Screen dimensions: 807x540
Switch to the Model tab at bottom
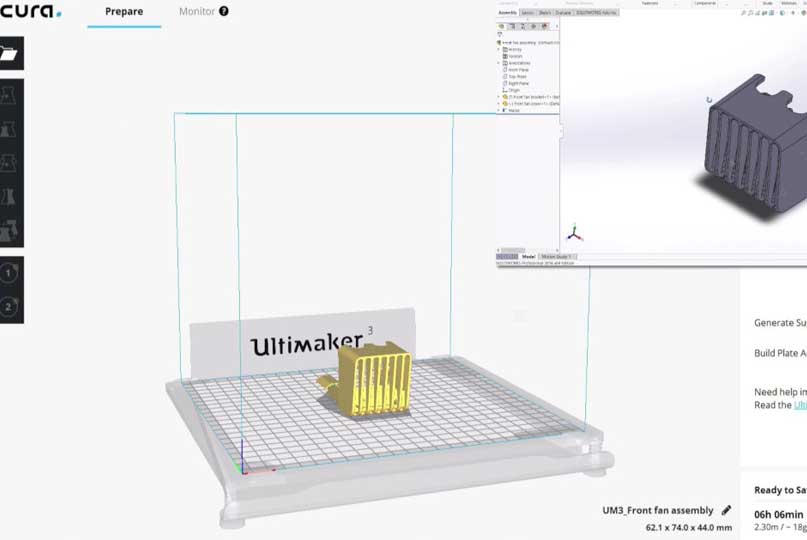(x=529, y=256)
